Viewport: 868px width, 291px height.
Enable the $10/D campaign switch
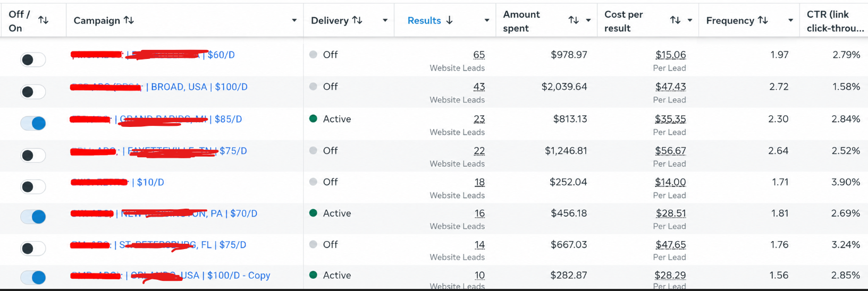point(33,187)
